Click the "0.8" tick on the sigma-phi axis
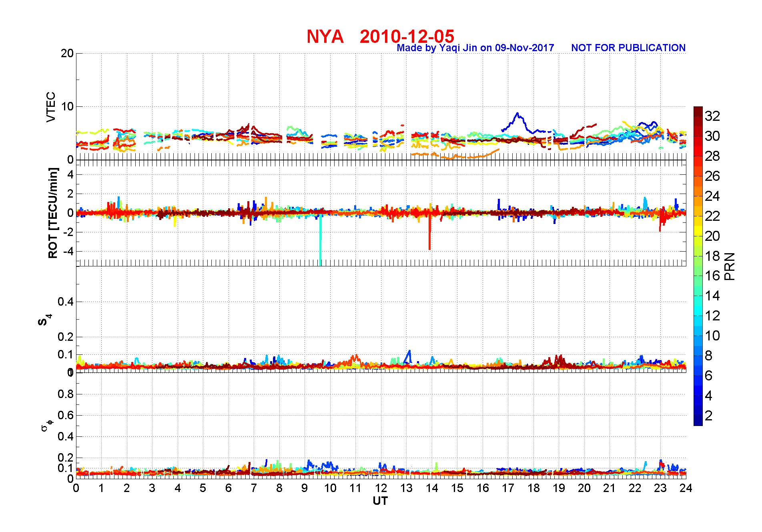The height and width of the screenshot is (532, 762). pyautogui.click(x=66, y=394)
